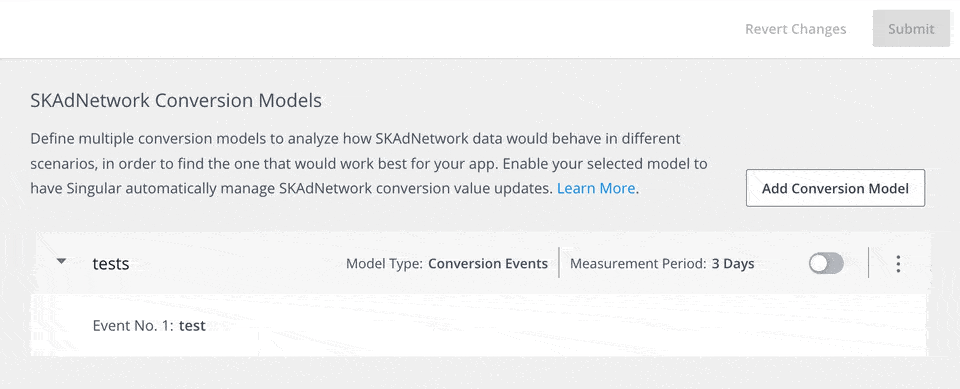Select the Event No. 1 row
This screenshot has height=389, width=960.
481,325
